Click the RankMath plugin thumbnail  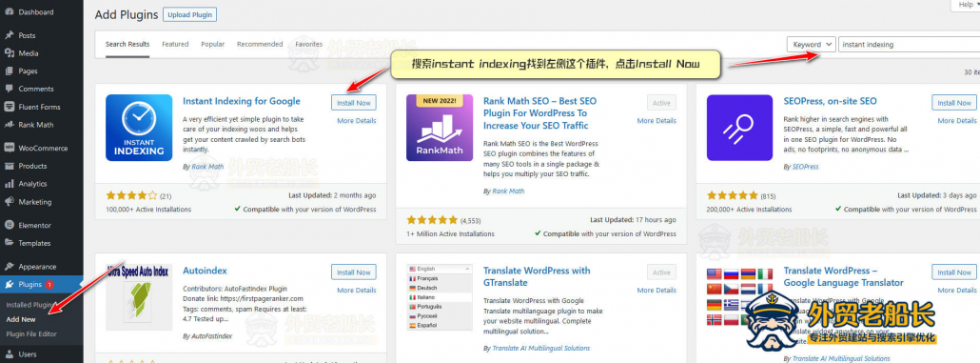440,128
